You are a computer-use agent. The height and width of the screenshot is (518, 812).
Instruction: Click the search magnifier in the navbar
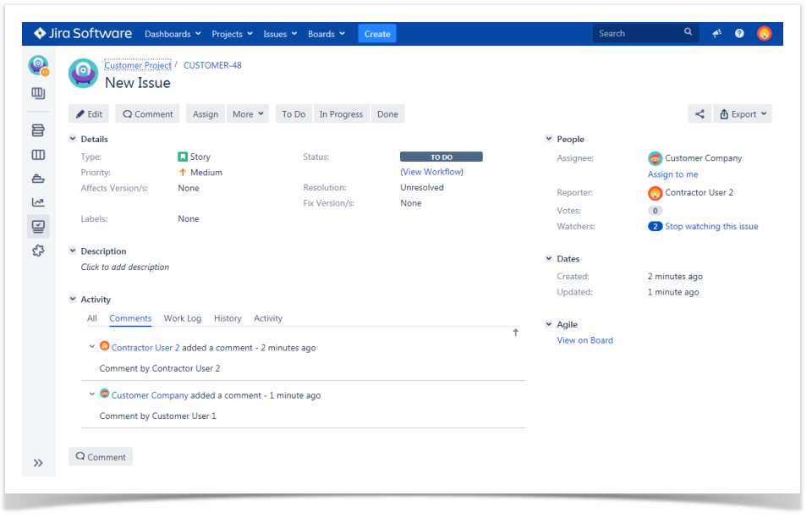pyautogui.click(x=689, y=32)
